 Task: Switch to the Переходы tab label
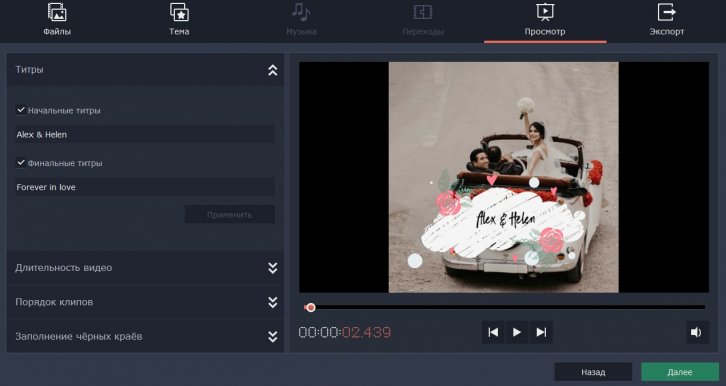[423, 31]
